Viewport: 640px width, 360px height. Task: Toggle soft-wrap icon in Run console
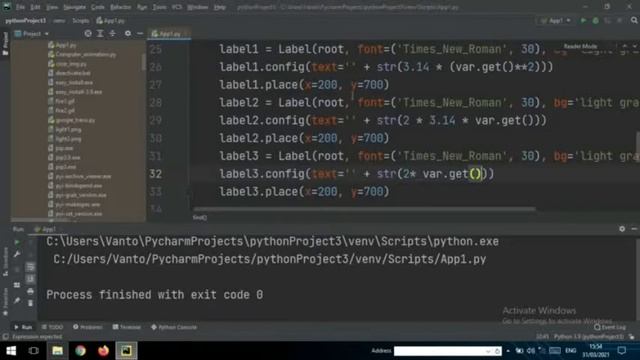pyautogui.click(x=30, y=267)
